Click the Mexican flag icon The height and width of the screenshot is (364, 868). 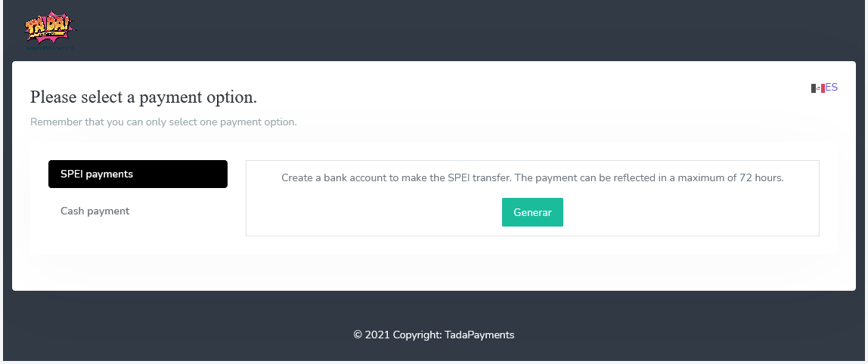[x=817, y=88]
